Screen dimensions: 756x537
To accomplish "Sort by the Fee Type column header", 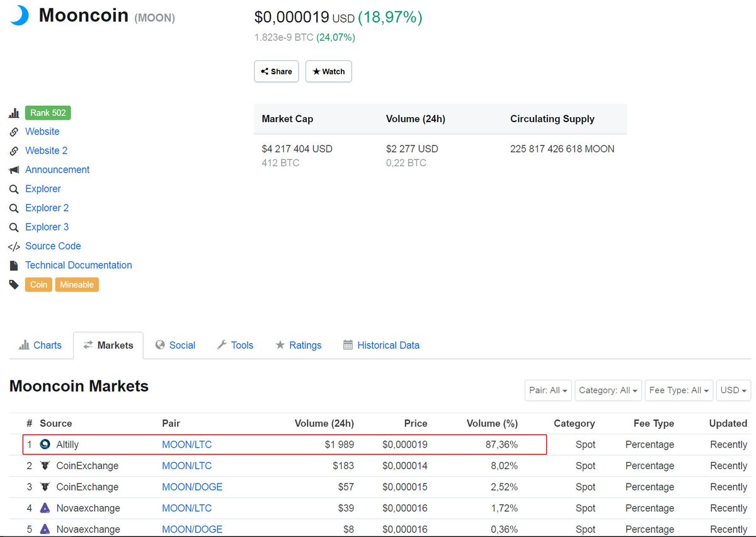I will pyautogui.click(x=654, y=424).
